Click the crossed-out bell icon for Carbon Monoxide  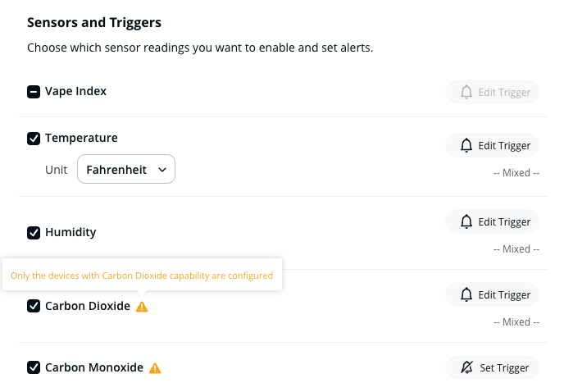pyautogui.click(x=467, y=368)
